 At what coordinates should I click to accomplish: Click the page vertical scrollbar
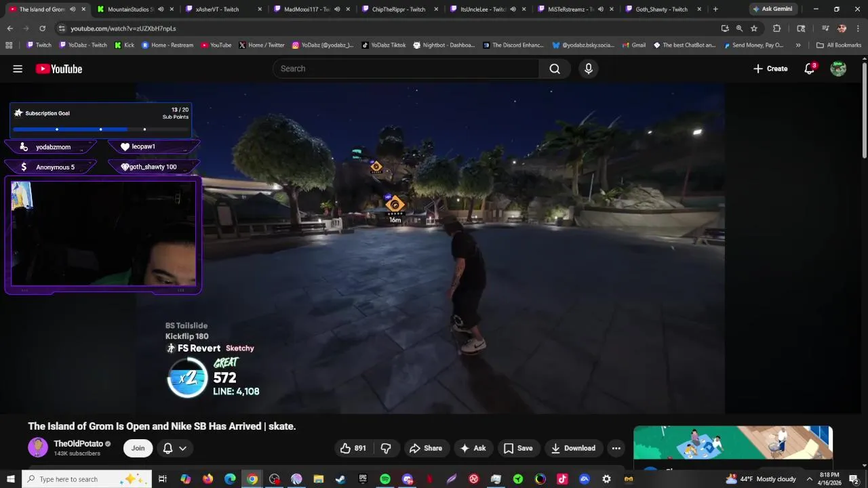pos(865,112)
